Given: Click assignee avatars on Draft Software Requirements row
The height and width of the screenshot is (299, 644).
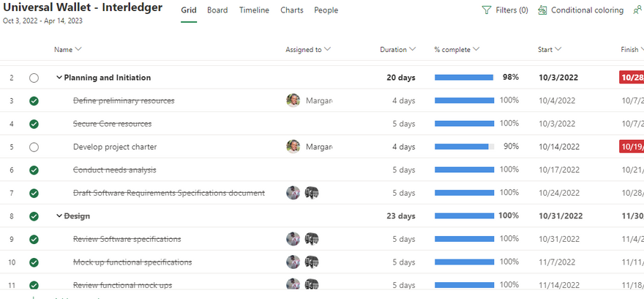Looking at the screenshot, I should [302, 193].
